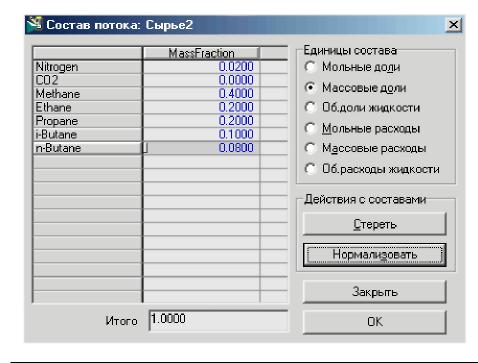
Task: Select the n-Butane row label
Action: coord(88,148)
